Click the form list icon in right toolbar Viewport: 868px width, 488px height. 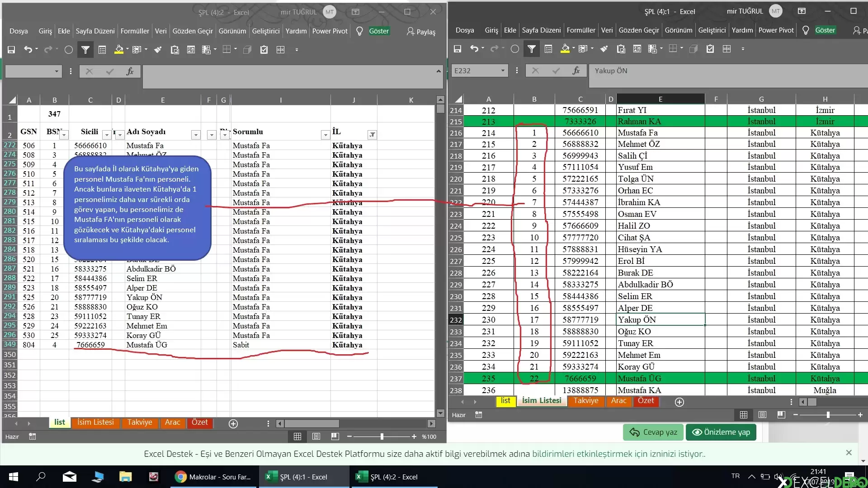tap(548, 49)
